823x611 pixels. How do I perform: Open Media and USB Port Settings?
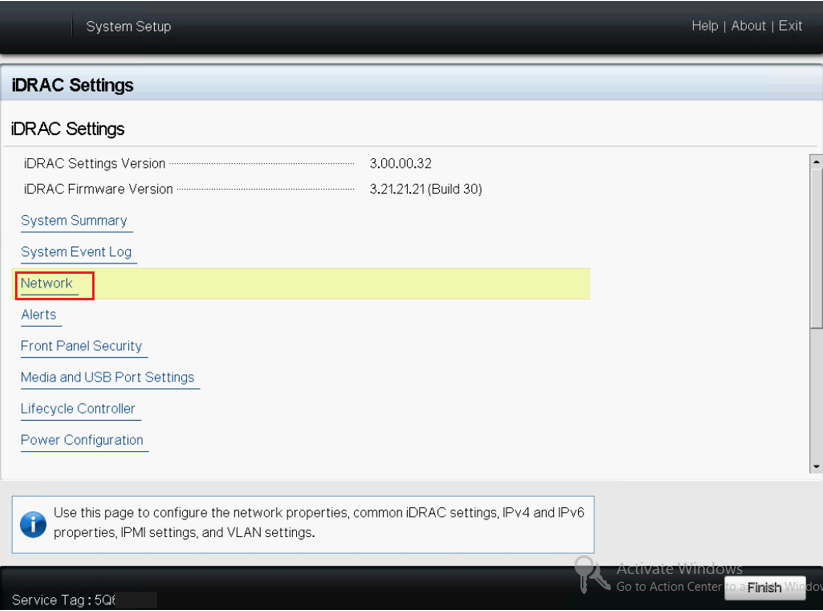[x=108, y=377]
